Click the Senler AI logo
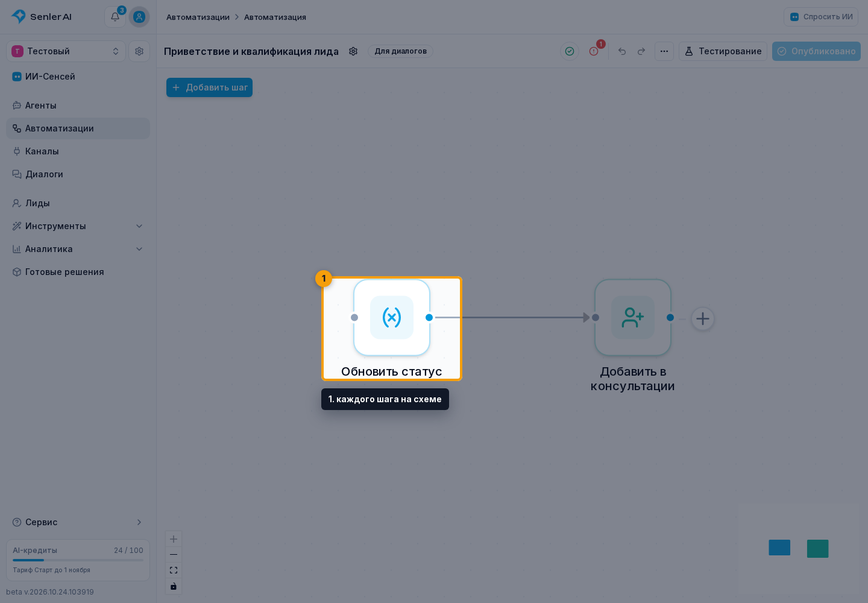The height and width of the screenshot is (603, 868). tap(42, 17)
